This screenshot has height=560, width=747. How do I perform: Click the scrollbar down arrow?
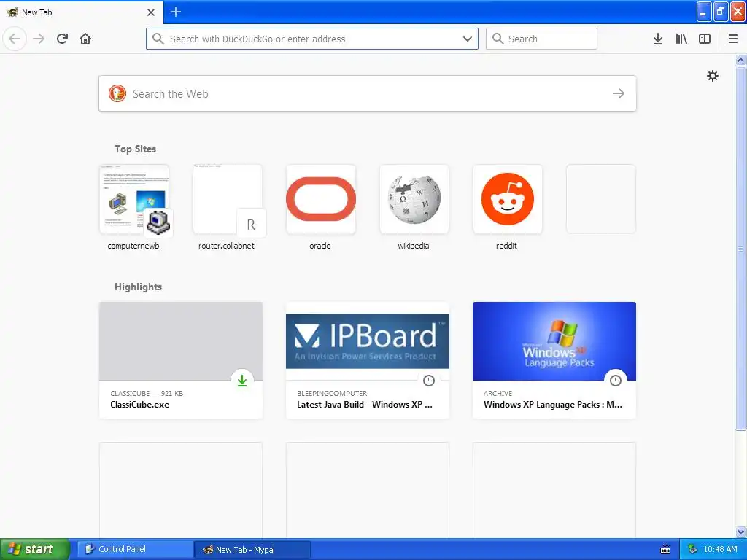(740, 532)
